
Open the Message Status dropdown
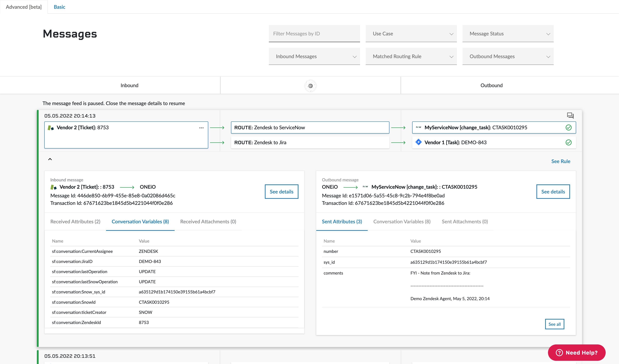point(508,34)
